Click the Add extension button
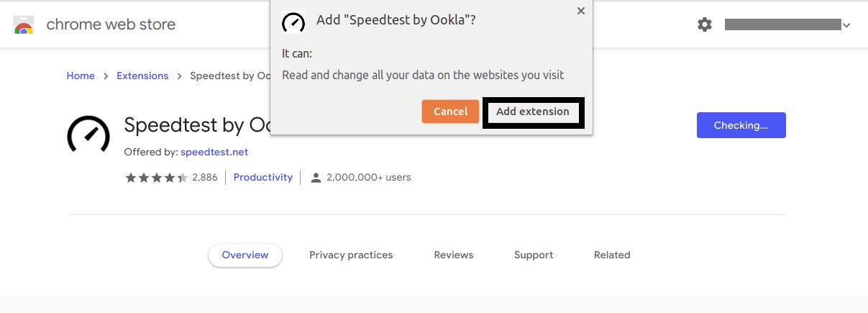This screenshot has height=313, width=868. coord(533,112)
